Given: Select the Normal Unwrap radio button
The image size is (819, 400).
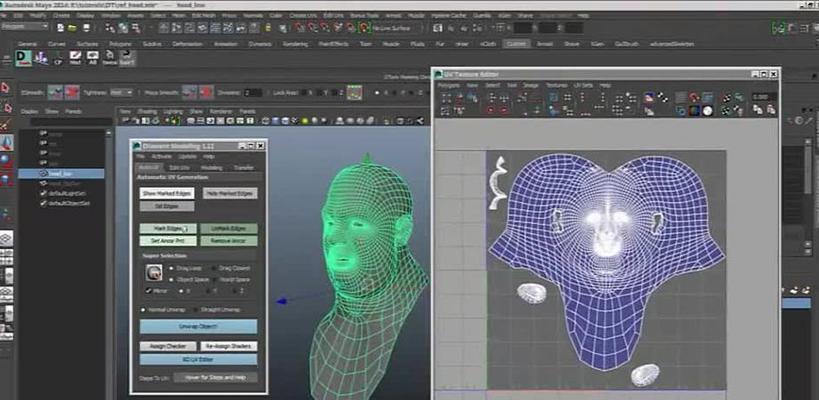Looking at the screenshot, I should [143, 310].
